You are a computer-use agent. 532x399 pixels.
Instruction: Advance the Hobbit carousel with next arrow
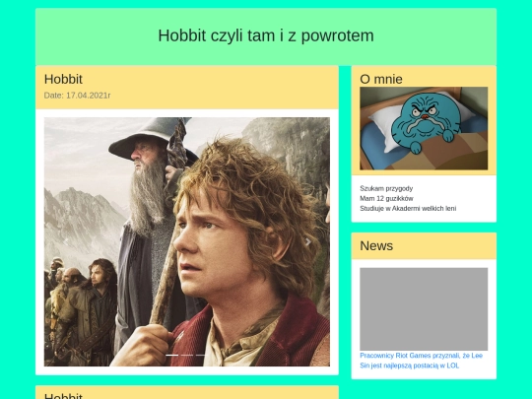click(308, 241)
